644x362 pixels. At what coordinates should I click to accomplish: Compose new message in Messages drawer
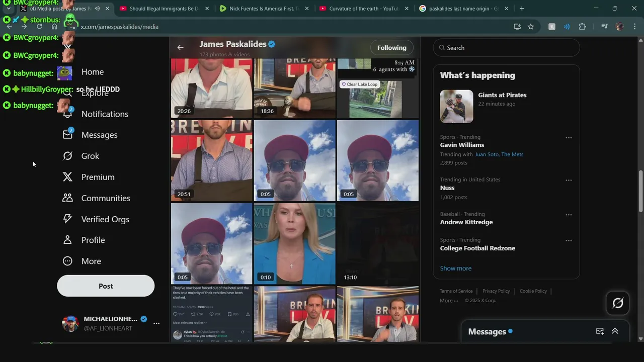(x=600, y=331)
